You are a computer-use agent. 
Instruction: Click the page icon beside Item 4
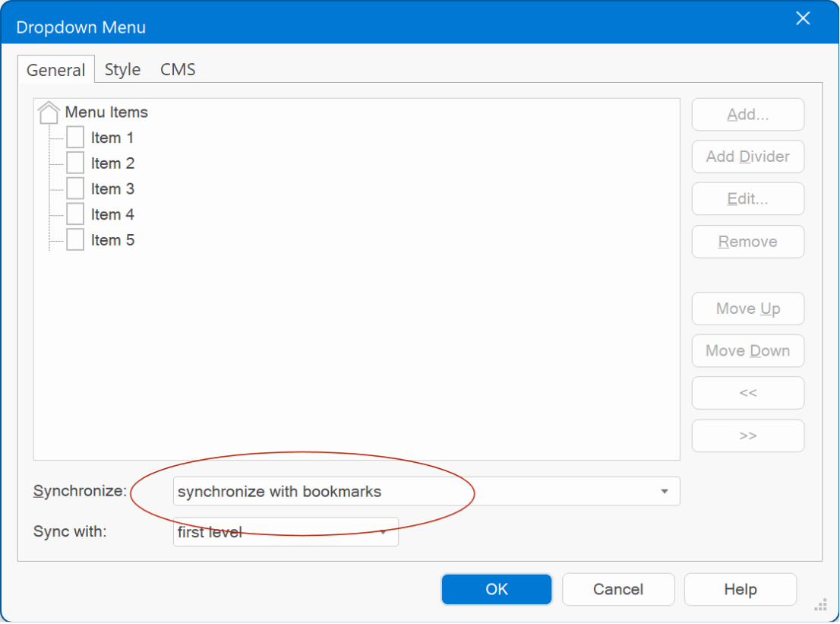coord(75,214)
